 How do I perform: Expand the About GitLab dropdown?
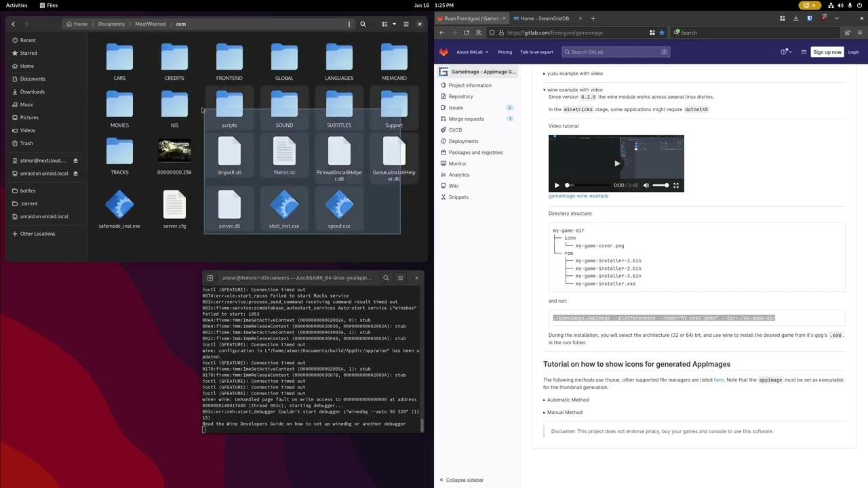473,52
